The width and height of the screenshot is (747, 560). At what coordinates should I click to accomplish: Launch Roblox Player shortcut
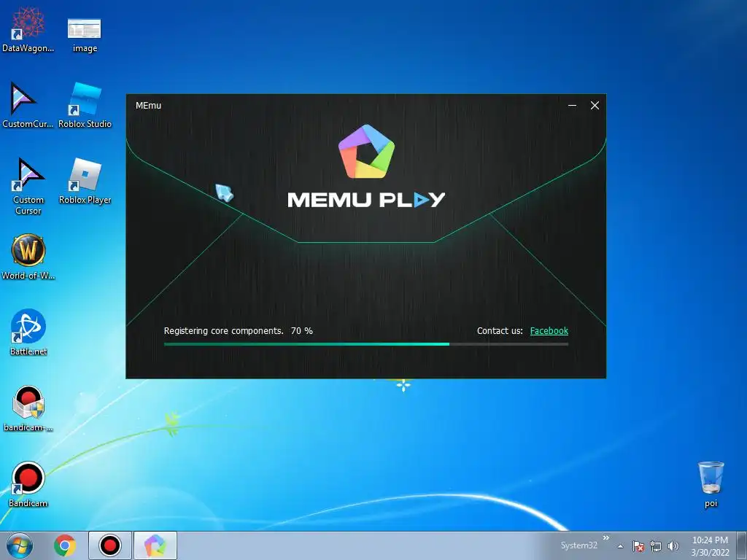[x=85, y=182]
